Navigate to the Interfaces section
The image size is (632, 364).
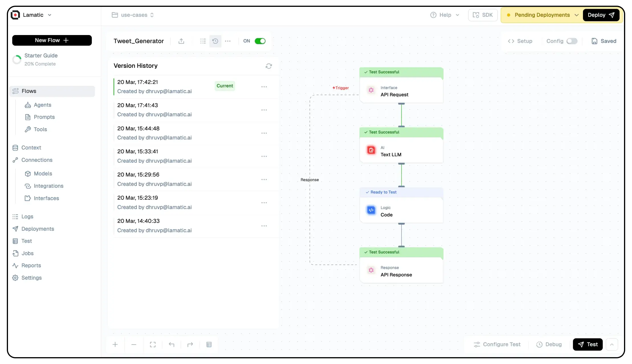pos(46,198)
